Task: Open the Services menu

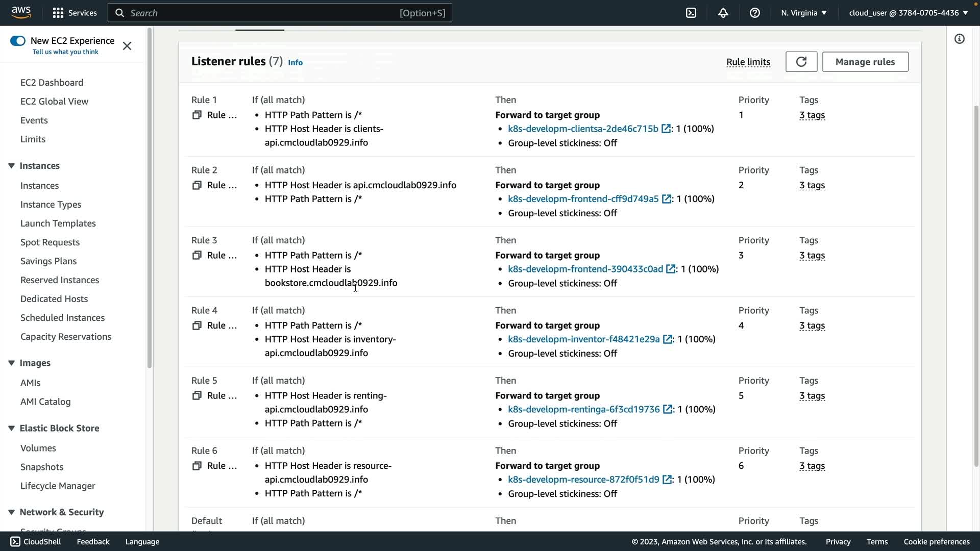Action: pyautogui.click(x=75, y=13)
